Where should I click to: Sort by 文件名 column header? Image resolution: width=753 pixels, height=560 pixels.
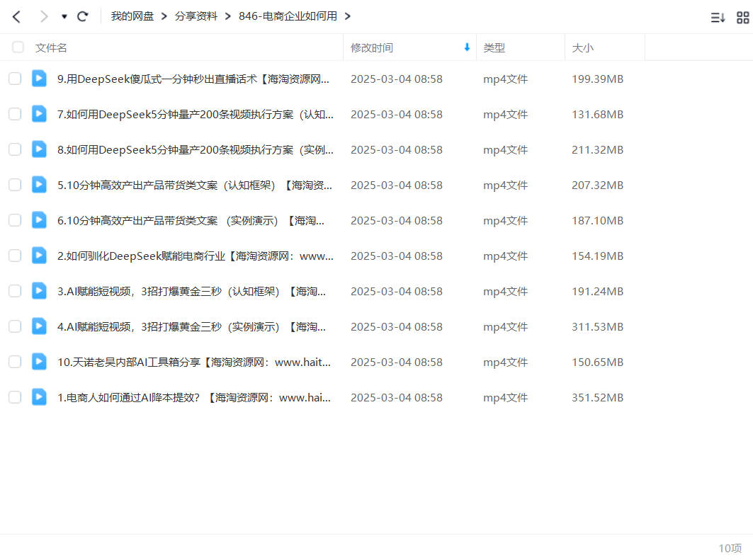pos(51,47)
